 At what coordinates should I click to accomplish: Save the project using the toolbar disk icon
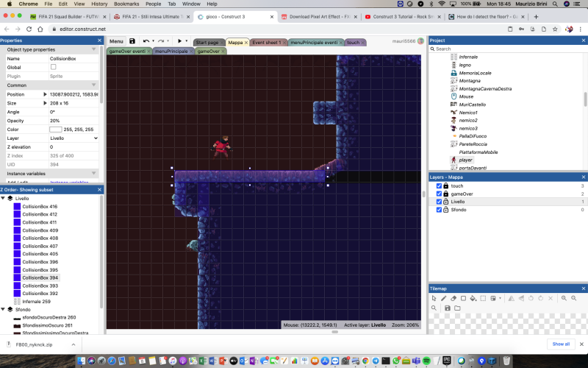[132, 41]
